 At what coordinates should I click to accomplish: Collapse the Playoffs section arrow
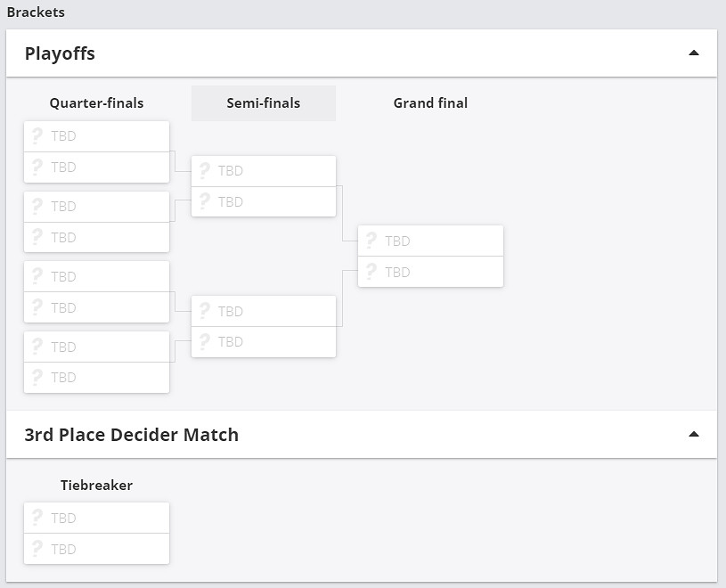694,53
